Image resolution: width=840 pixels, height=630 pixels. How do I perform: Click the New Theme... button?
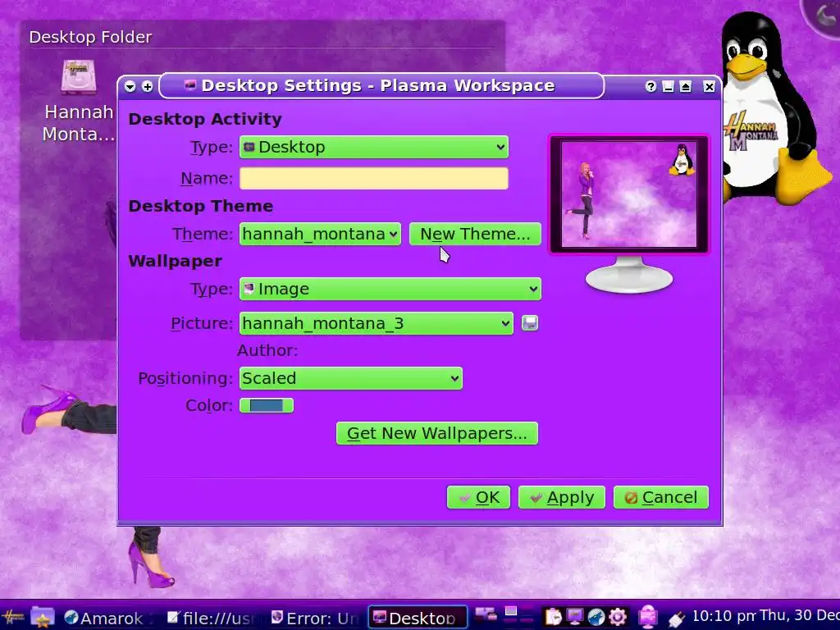click(x=475, y=234)
